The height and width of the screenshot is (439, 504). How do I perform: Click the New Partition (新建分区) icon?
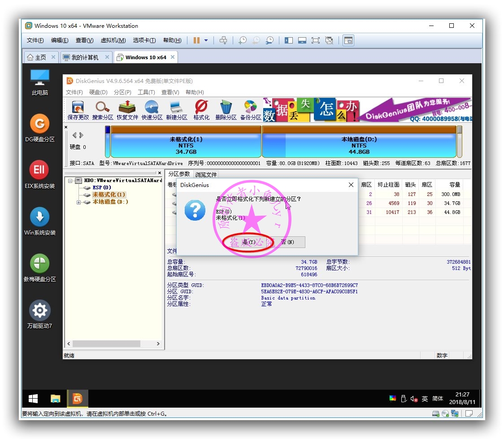(177, 110)
